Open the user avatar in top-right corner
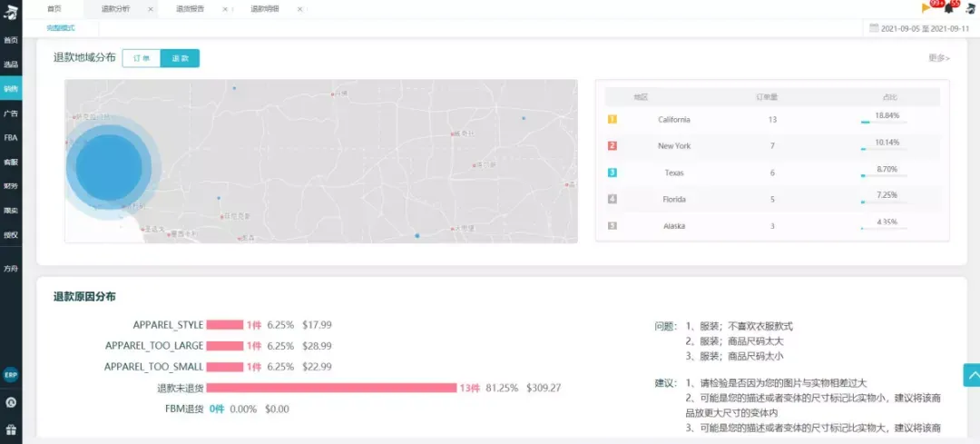Viewport: 980px width, 444px height. (971, 9)
